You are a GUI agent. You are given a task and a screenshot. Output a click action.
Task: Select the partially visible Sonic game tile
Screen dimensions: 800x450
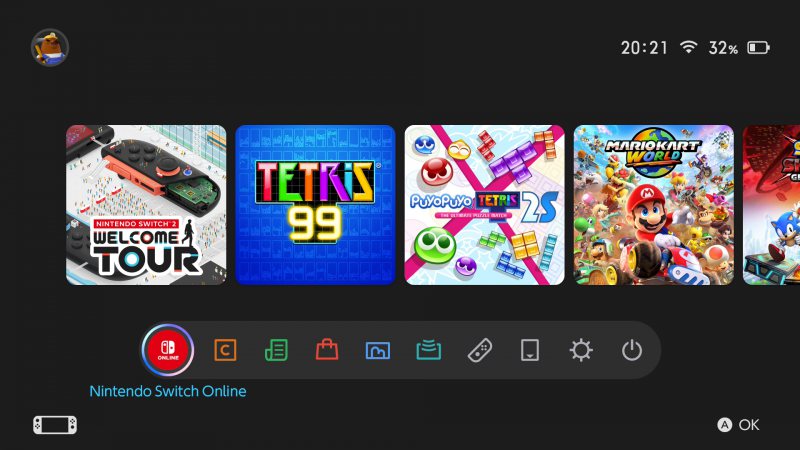point(771,205)
